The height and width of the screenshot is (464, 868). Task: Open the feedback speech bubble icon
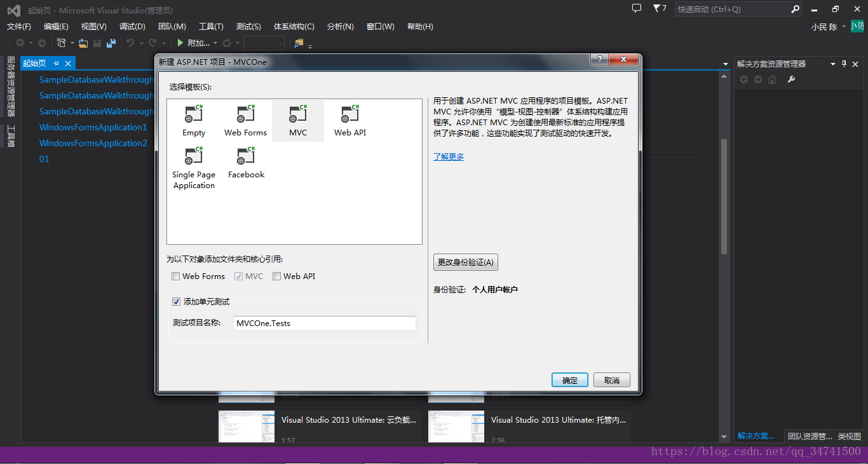point(637,8)
